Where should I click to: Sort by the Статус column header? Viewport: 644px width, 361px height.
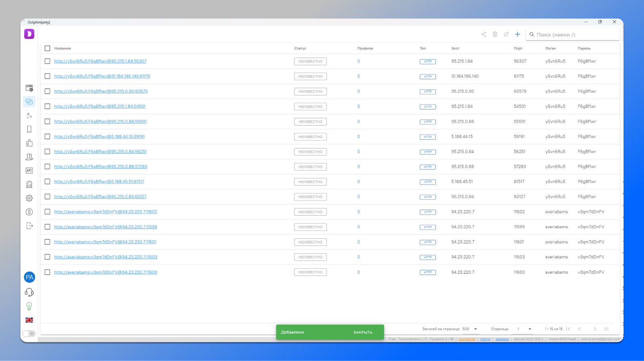point(300,48)
